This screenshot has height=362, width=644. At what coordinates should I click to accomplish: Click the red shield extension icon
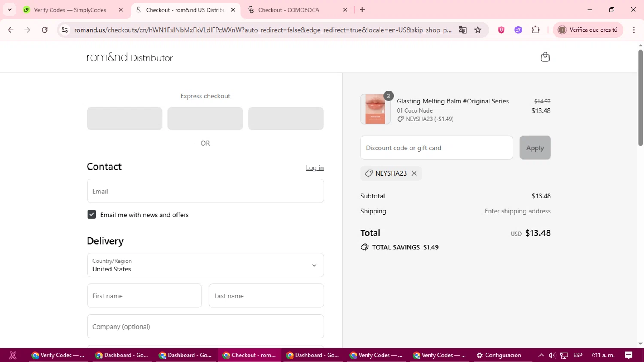tap(501, 30)
